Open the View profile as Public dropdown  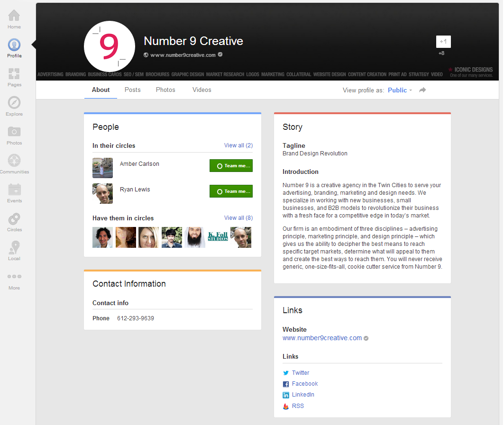tap(400, 90)
